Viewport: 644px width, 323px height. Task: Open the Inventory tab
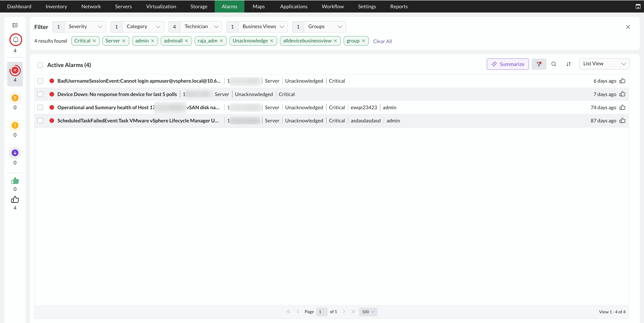56,6
